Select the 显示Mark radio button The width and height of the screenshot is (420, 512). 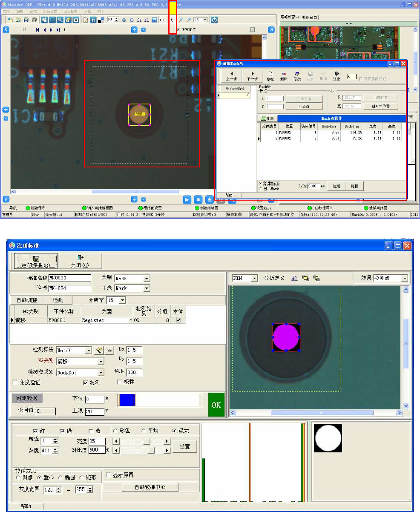pos(261,188)
